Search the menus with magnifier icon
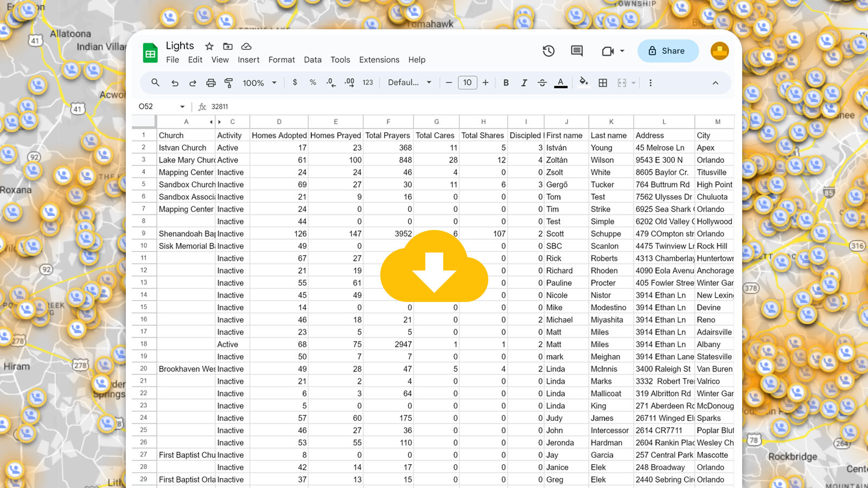The image size is (868, 488). [x=155, y=82]
